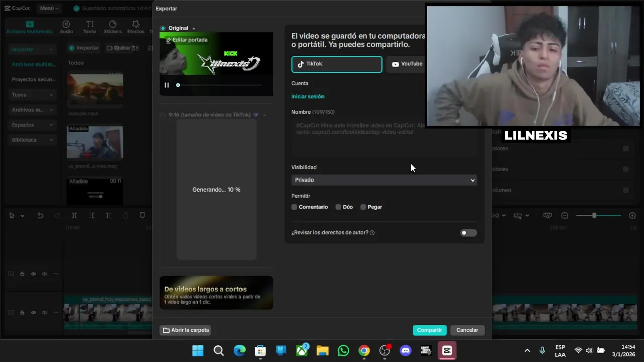Click the timeline undo icon
Screen dimensions: 644x362
[x=40, y=216]
